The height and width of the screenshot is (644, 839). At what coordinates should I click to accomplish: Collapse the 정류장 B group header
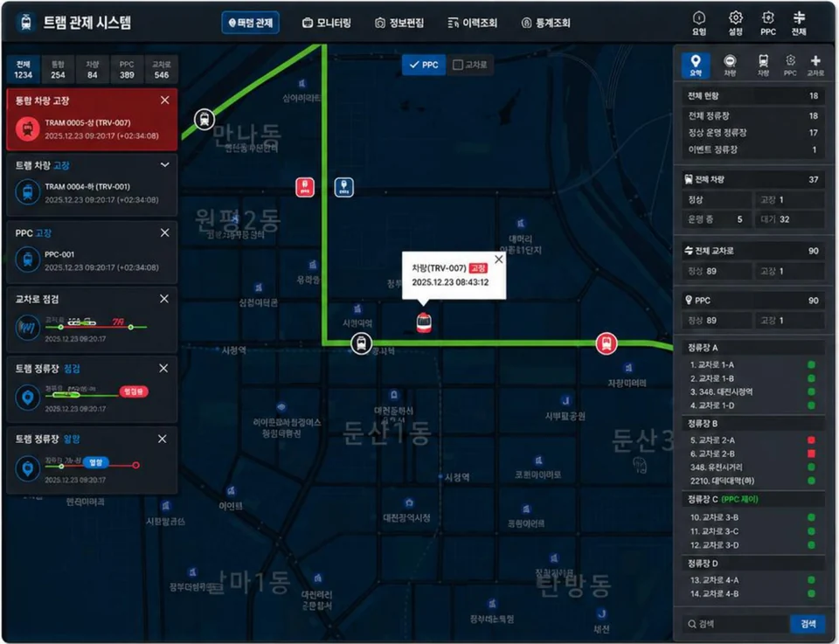pos(753,424)
